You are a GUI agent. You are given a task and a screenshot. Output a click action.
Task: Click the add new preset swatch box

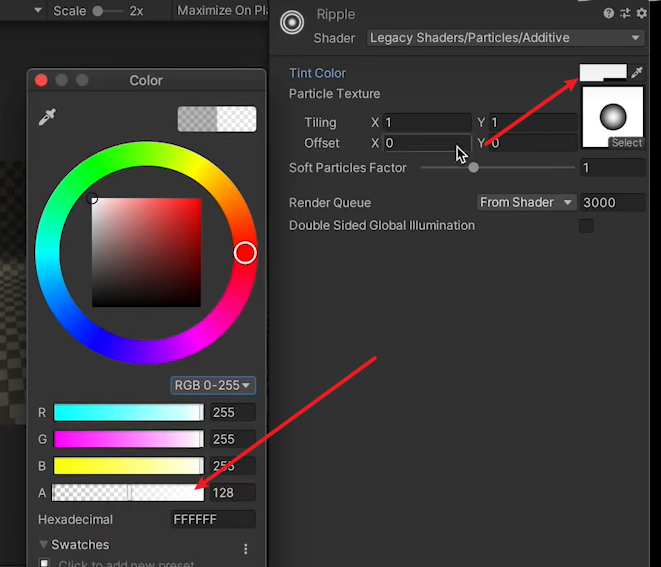(44, 563)
